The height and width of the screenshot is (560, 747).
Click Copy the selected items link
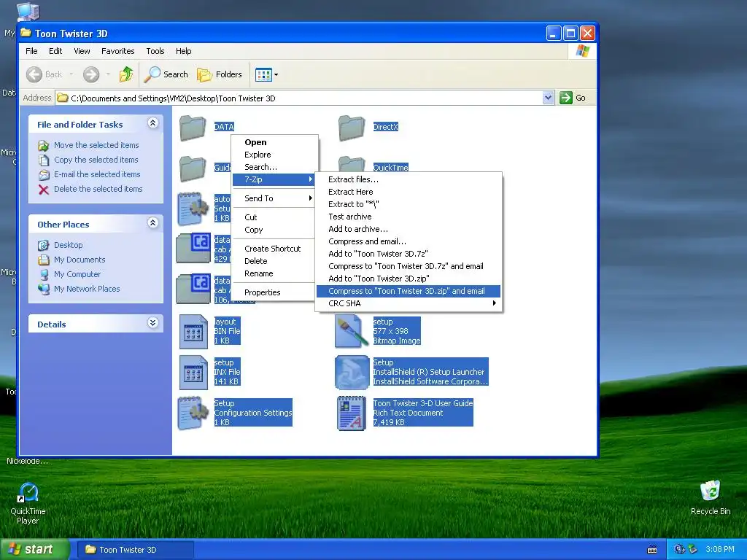tap(96, 160)
